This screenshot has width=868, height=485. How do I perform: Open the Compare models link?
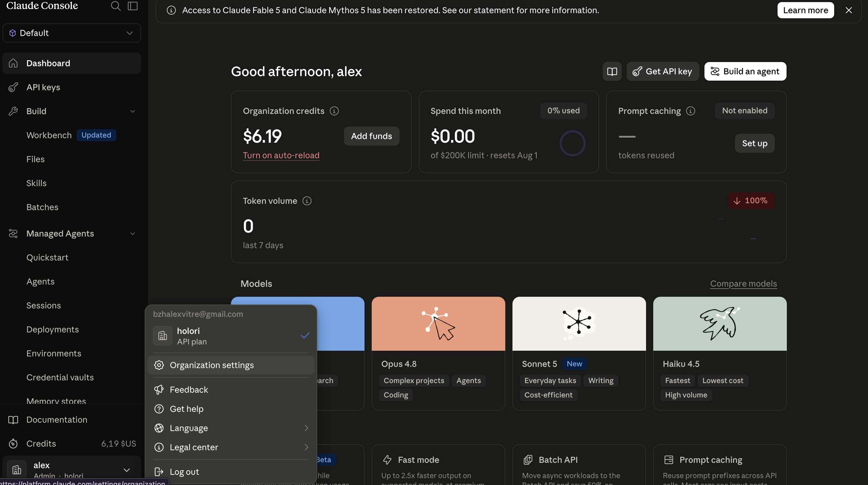click(x=743, y=284)
